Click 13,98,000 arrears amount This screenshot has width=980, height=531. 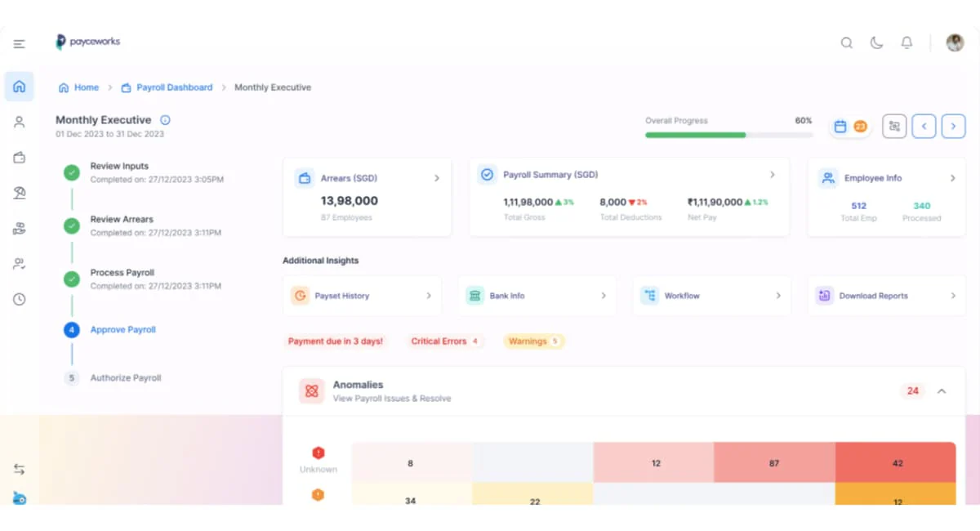(350, 201)
